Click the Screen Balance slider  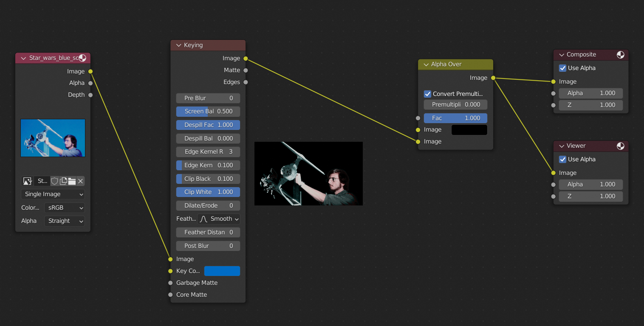pos(208,112)
